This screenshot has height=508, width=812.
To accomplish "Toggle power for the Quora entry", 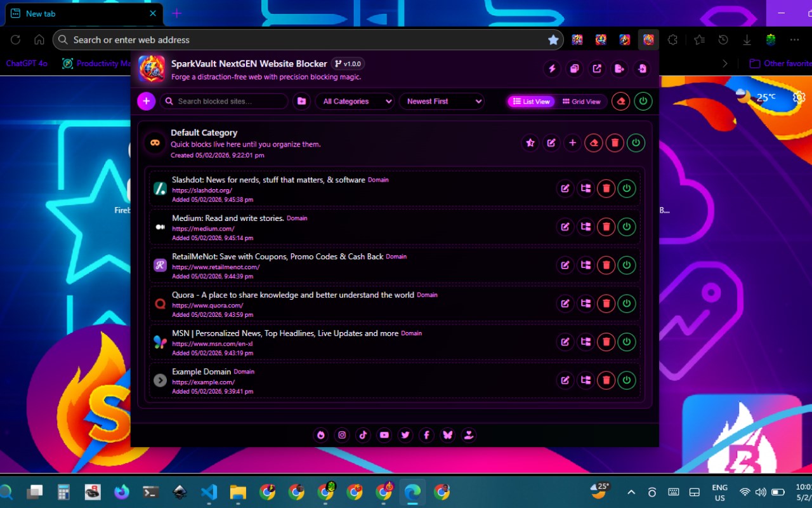I will [x=627, y=304].
